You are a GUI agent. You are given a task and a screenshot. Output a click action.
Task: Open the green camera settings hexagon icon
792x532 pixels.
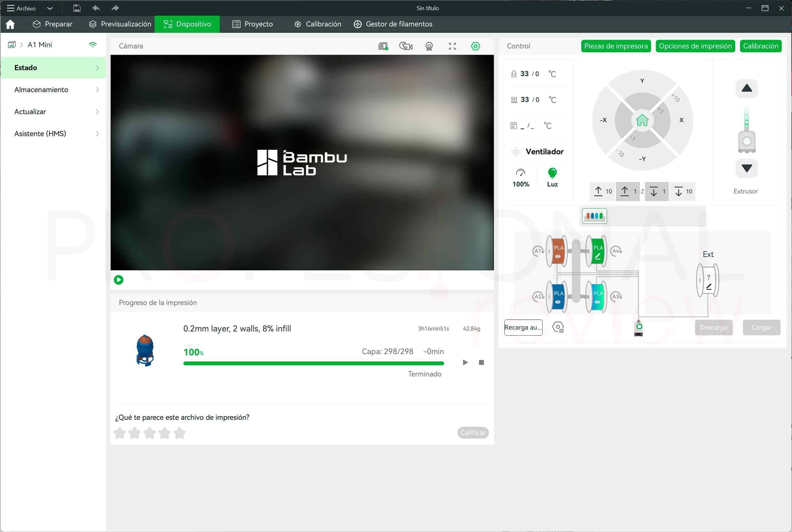(475, 46)
